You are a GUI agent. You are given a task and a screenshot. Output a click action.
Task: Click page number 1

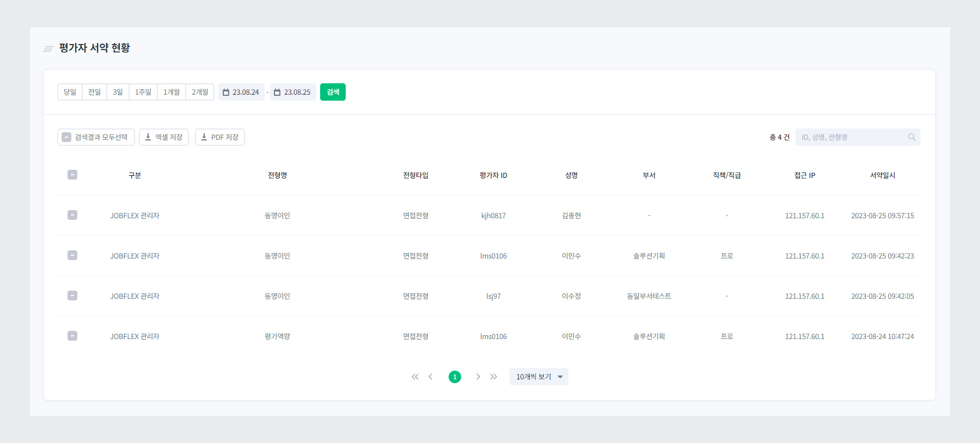click(455, 377)
